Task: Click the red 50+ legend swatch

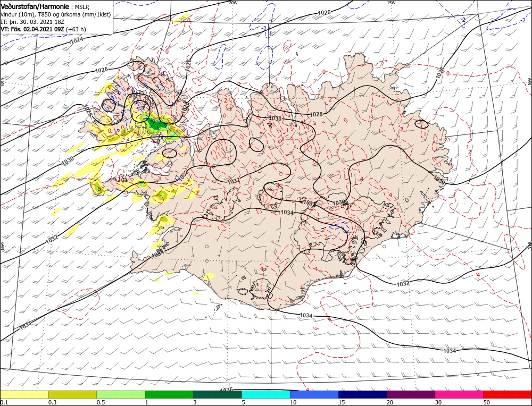Action: coord(507,394)
